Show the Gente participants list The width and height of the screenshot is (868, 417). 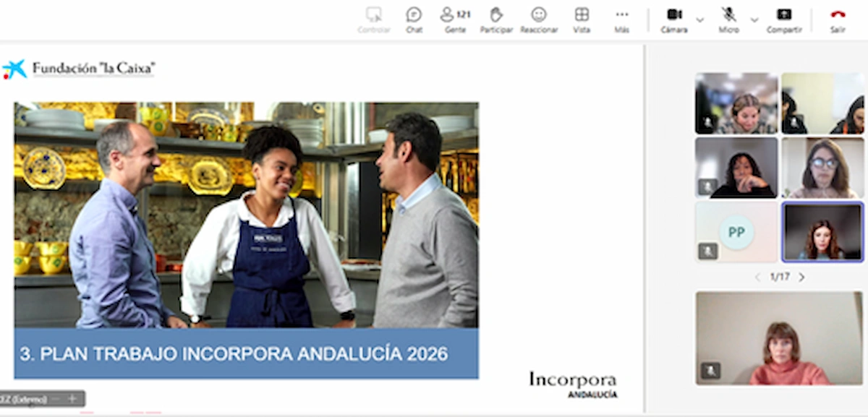tap(455, 20)
